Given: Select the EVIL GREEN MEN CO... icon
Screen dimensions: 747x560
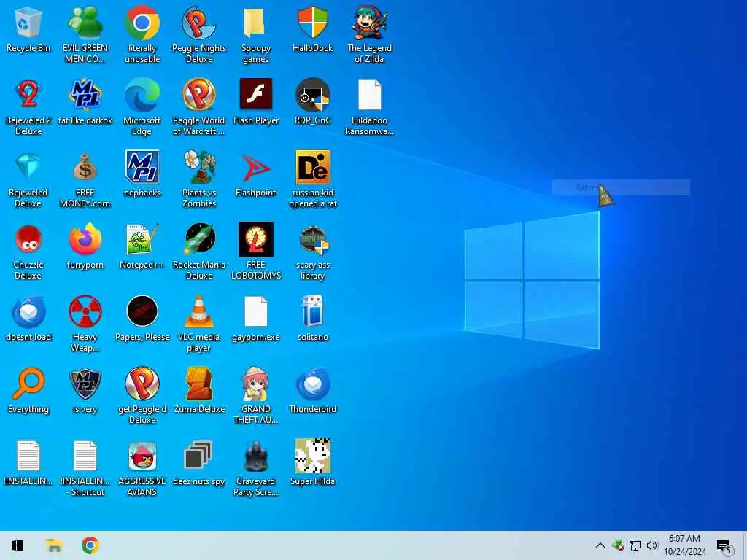Looking at the screenshot, I should click(x=85, y=23).
